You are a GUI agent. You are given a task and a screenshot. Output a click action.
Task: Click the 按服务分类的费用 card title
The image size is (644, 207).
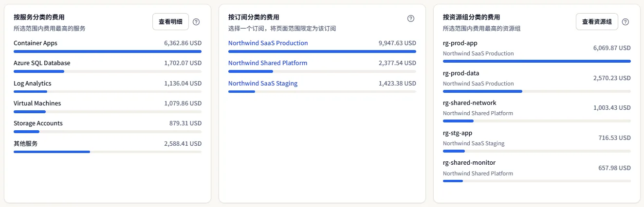coord(39,17)
